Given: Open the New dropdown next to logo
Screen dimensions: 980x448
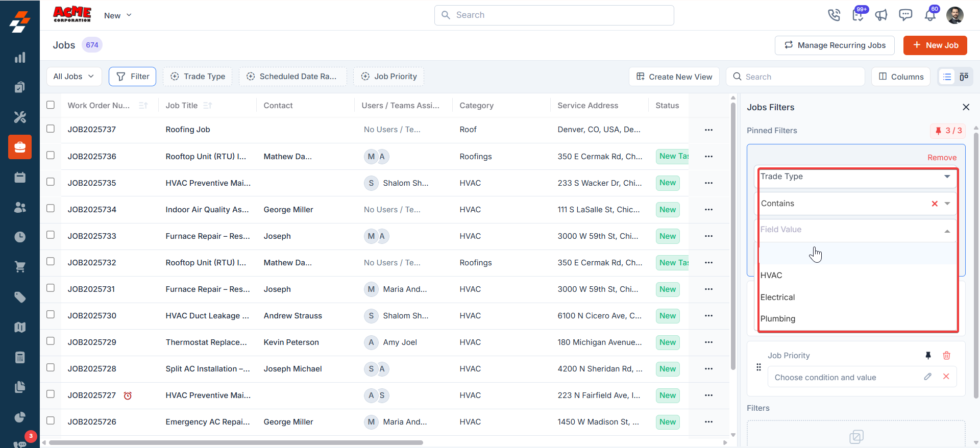Looking at the screenshot, I should 118,15.
